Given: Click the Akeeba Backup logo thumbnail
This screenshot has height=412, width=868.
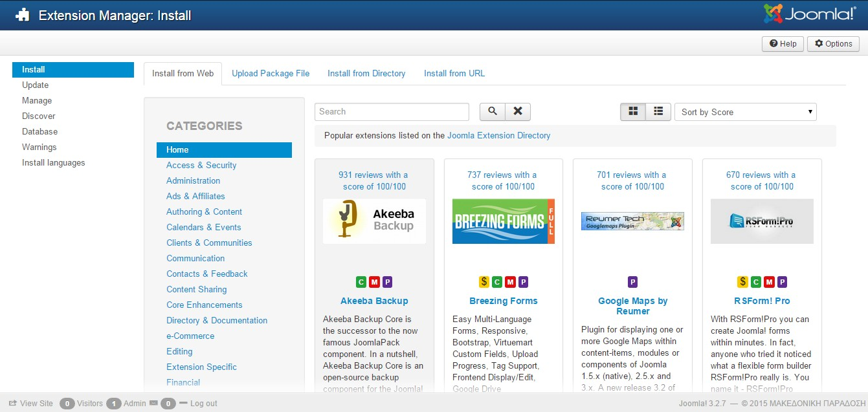Looking at the screenshot, I should coord(374,221).
